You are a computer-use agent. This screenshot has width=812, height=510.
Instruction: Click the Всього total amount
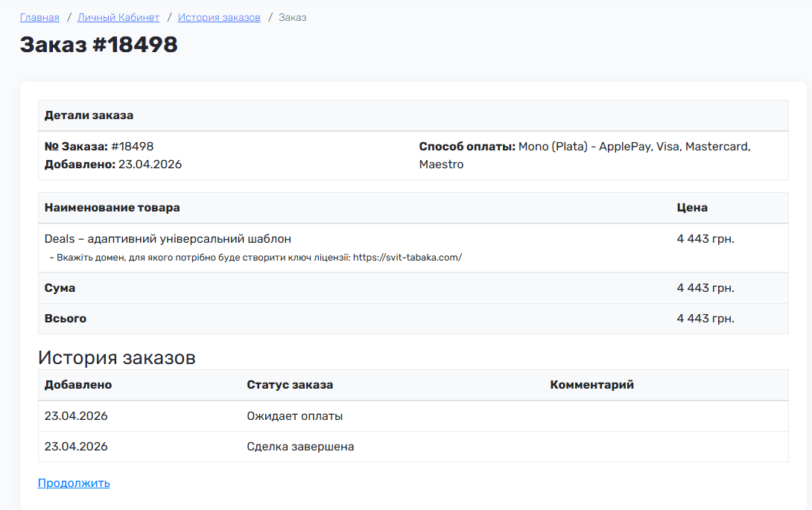pos(705,319)
